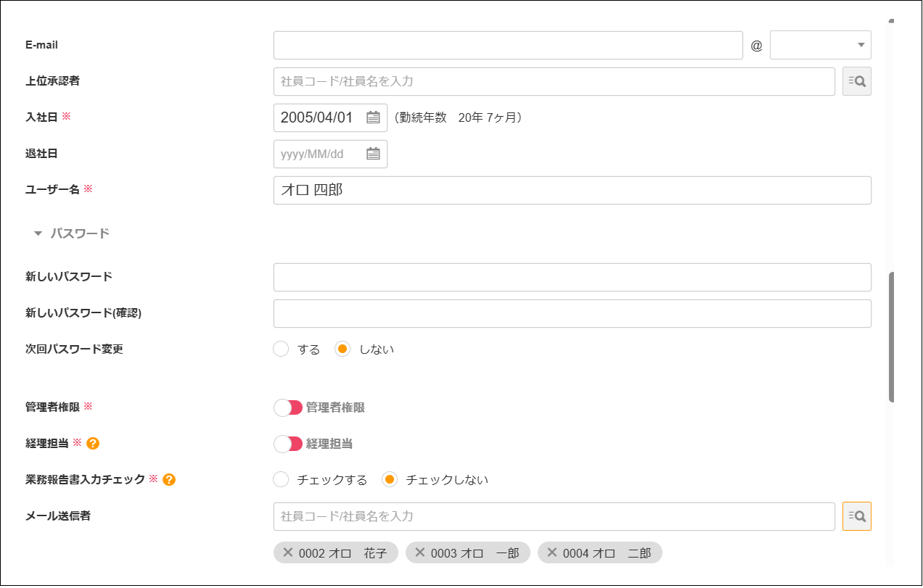Click the vertical scrollbar thumb
The height and width of the screenshot is (588, 923).
(891, 337)
